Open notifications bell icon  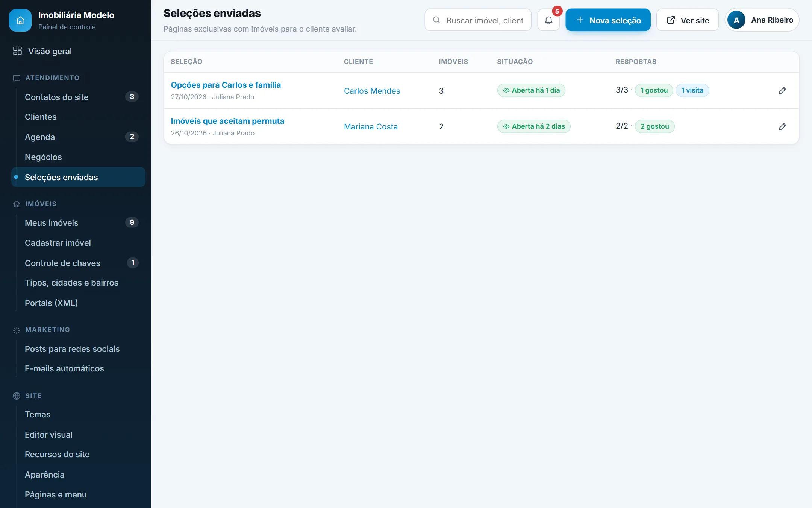(548, 20)
